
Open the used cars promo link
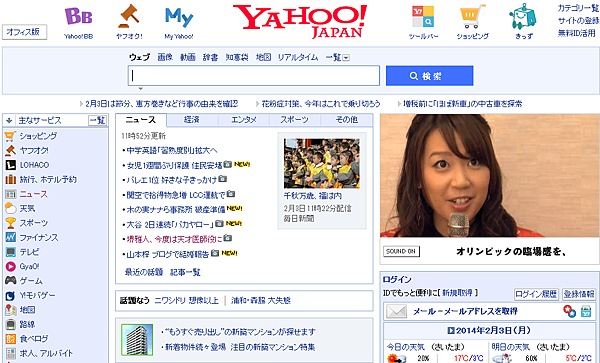click(463, 104)
